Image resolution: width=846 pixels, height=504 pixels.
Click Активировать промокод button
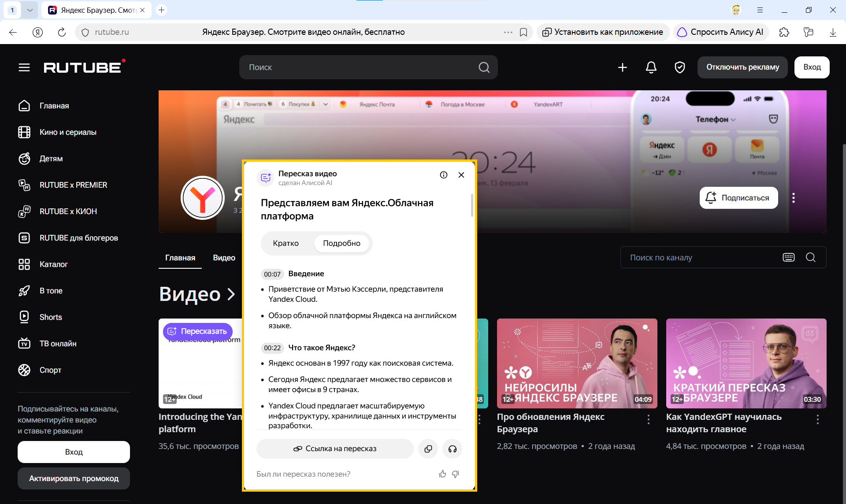[74, 478]
